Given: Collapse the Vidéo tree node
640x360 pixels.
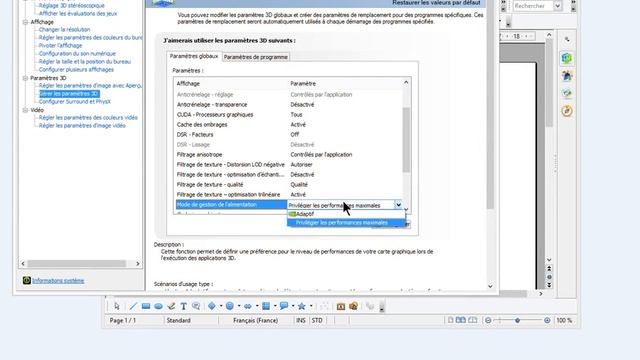Looking at the screenshot, I should pos(25,110).
